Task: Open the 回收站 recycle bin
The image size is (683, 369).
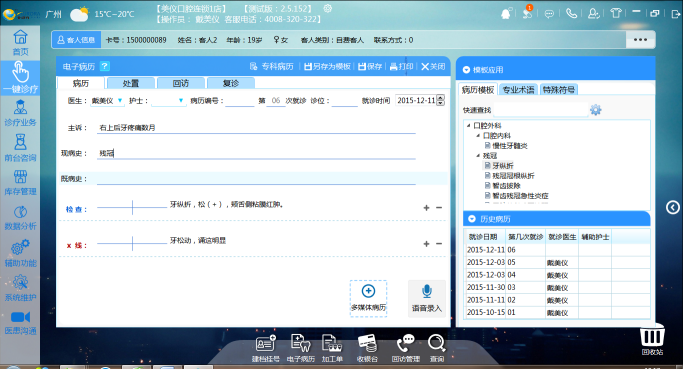Action: tap(652, 340)
